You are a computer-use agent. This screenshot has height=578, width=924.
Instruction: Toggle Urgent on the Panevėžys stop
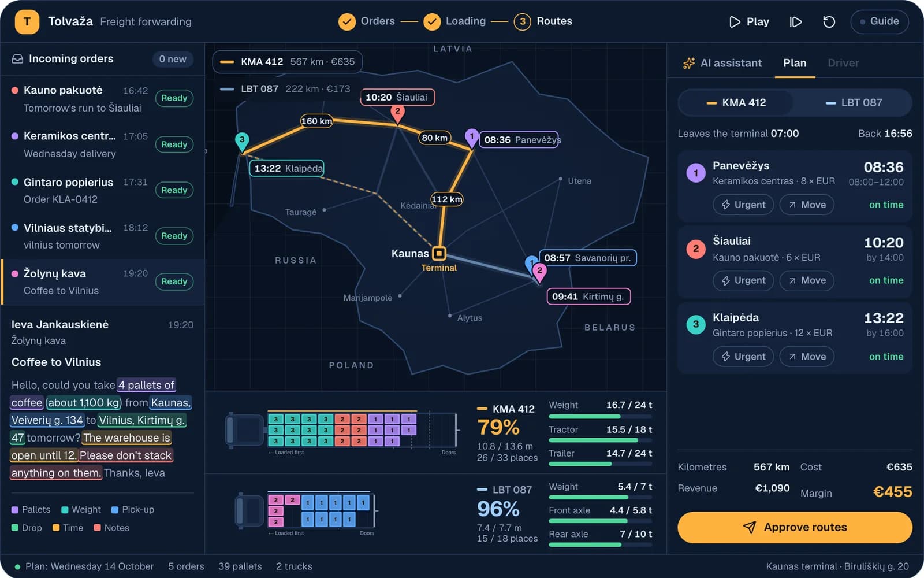click(x=743, y=205)
